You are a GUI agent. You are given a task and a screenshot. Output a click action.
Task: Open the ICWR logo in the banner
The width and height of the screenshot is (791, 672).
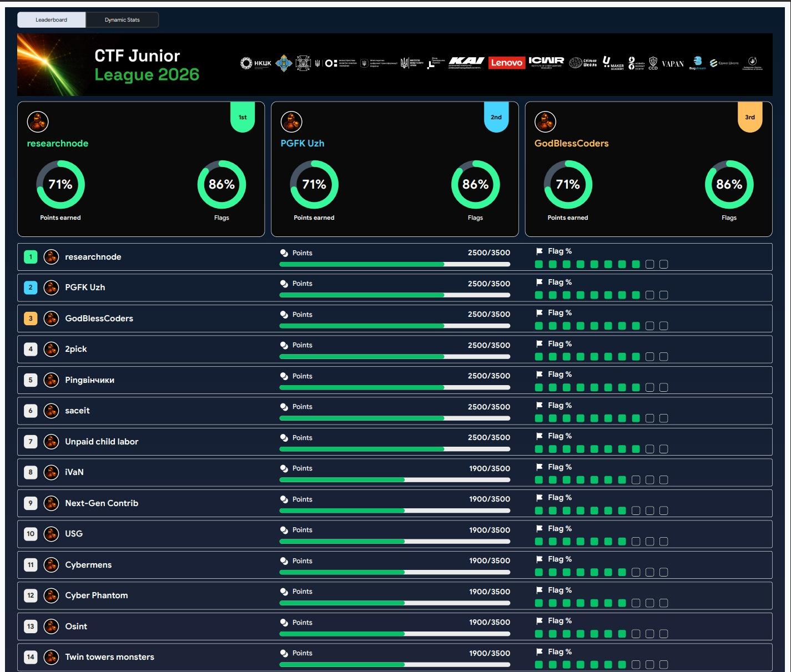[546, 62]
